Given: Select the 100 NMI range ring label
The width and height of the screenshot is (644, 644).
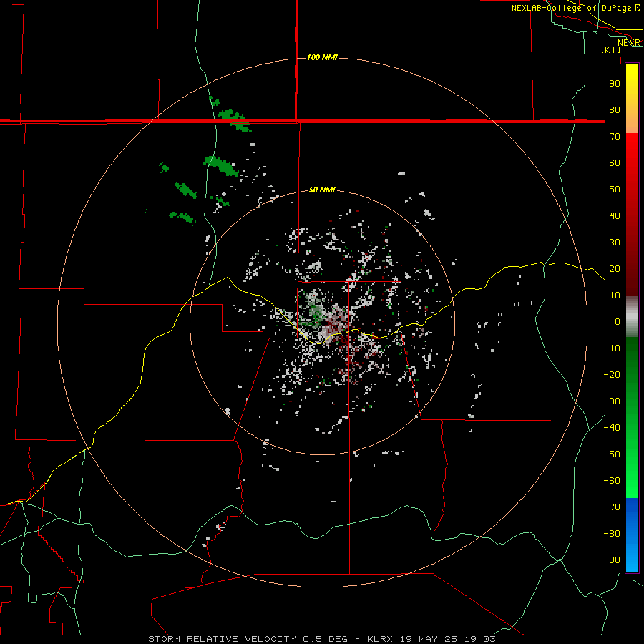Looking at the screenshot, I should point(322,57).
